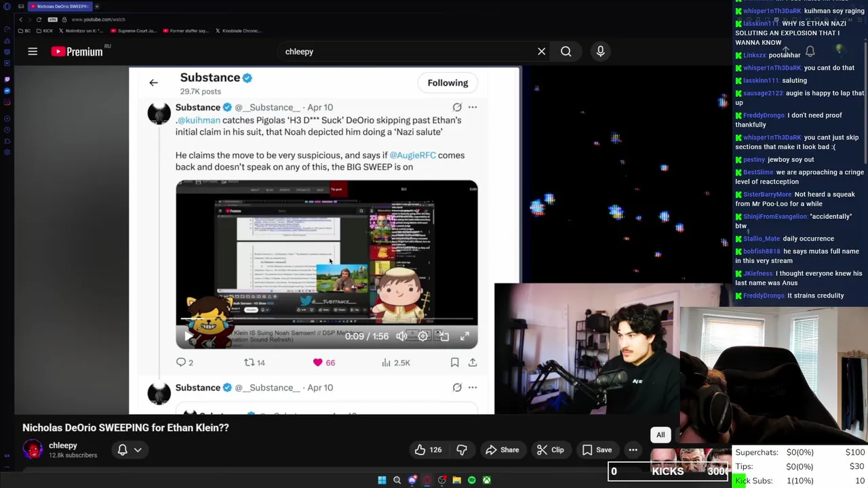868x488 pixels.
Task: Open the embedded video settings gear
Action: 423,336
